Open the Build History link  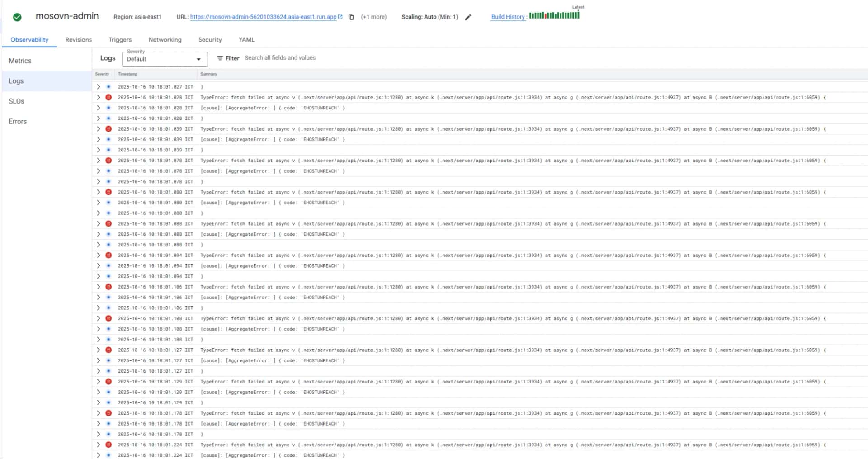(508, 17)
